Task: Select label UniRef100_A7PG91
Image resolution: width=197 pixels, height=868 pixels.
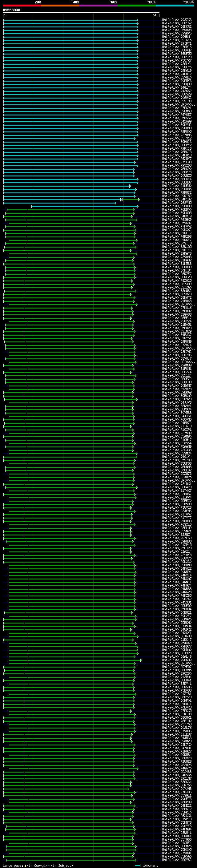Action: [177, 108]
